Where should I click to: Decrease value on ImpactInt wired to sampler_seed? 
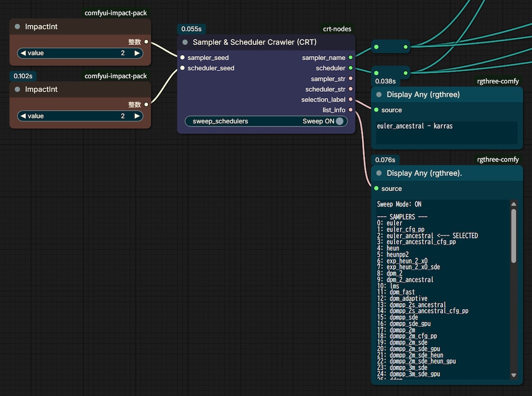point(23,53)
